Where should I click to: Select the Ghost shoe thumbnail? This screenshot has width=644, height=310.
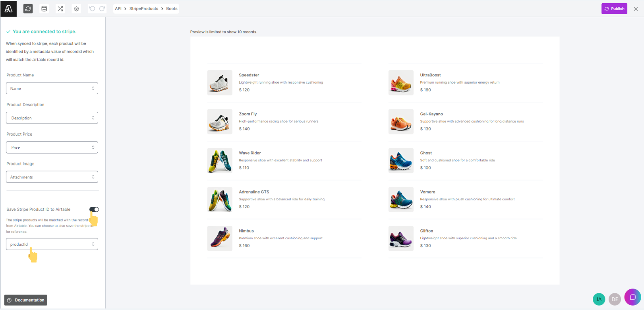401,160
